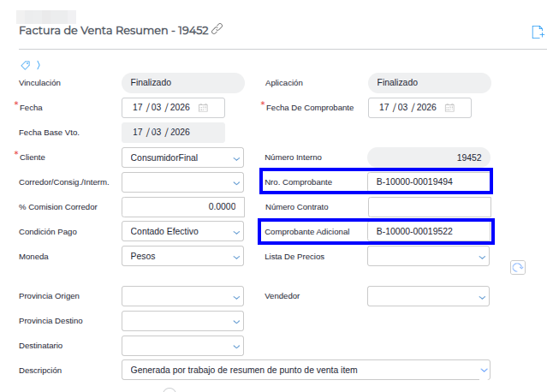Open calendar picker for Fecha De Comprobante
Viewport: 547px width, 392px height.
[449, 108]
